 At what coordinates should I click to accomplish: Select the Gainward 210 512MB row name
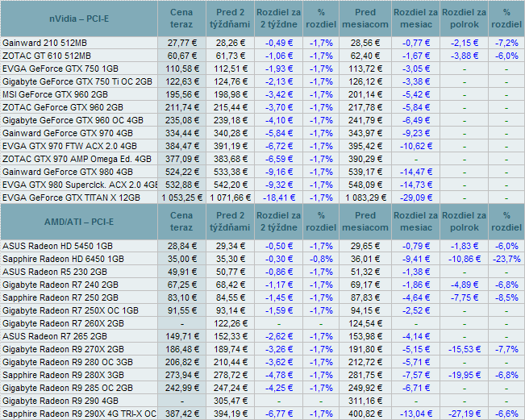click(44, 44)
